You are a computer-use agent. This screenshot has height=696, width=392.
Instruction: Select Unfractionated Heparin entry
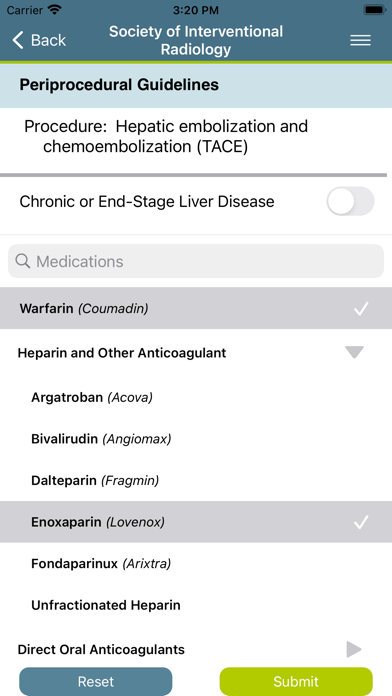tap(196, 605)
